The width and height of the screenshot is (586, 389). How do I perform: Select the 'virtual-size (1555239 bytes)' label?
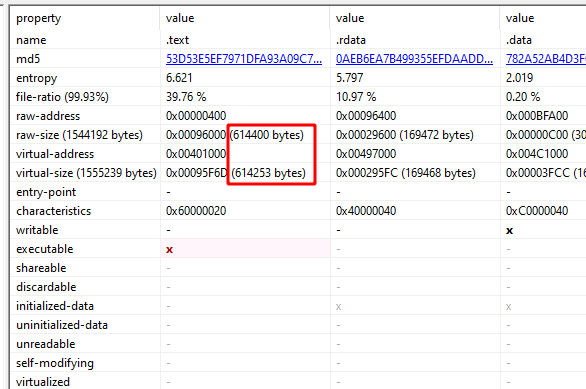pos(86,173)
